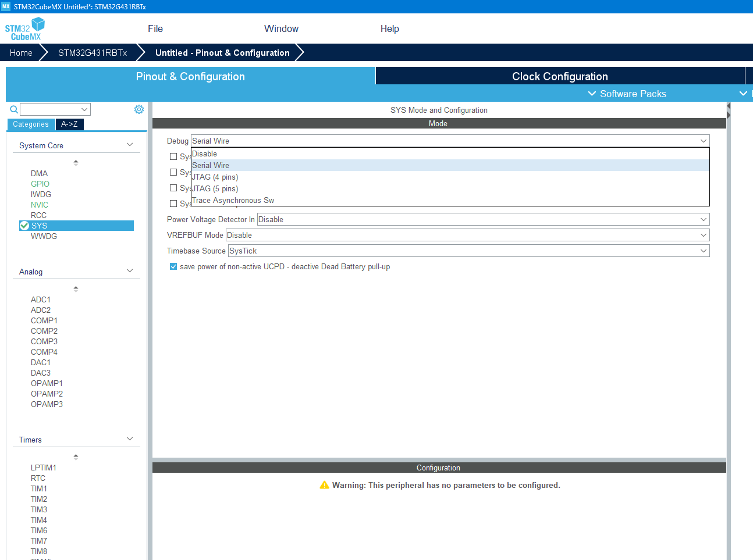Select RCC peripheral
The image size is (753, 560).
tap(38, 215)
